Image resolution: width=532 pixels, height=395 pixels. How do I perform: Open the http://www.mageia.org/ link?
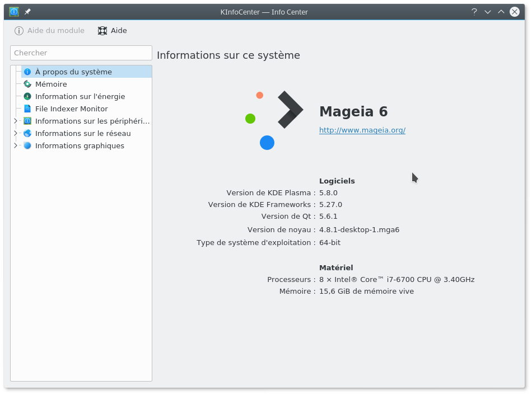tap(362, 130)
